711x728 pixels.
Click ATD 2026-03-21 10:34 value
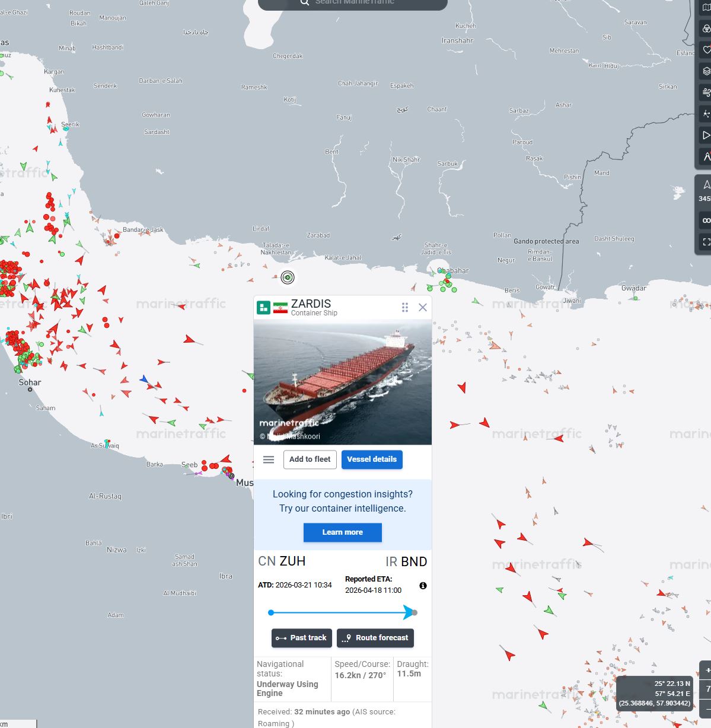pyautogui.click(x=304, y=585)
